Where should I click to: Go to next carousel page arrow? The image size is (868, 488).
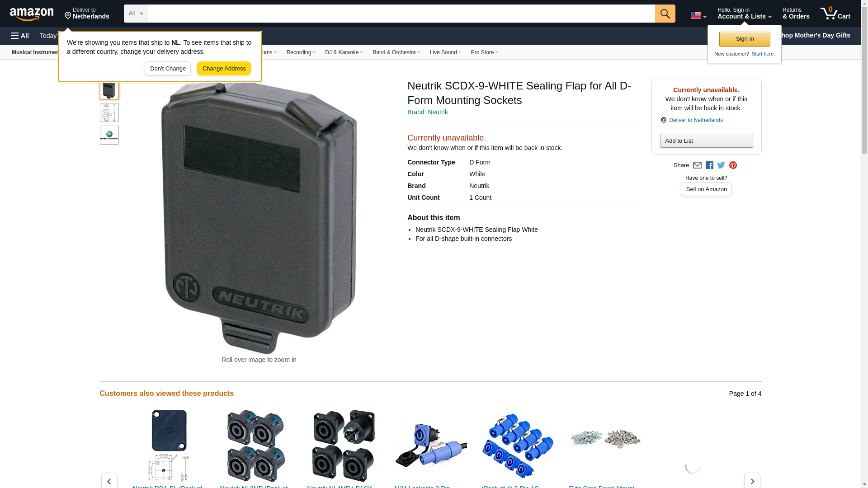click(752, 481)
